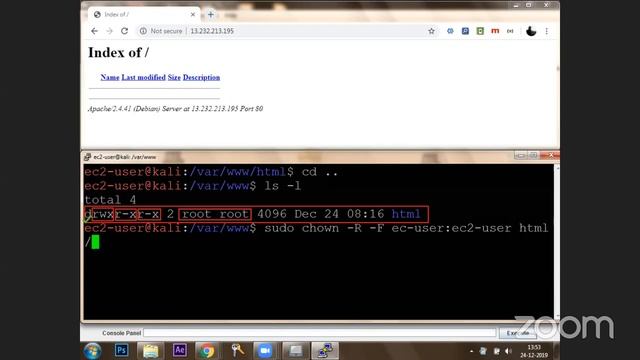Click the Console Panel input field
640x360 pixels.
coord(320,333)
